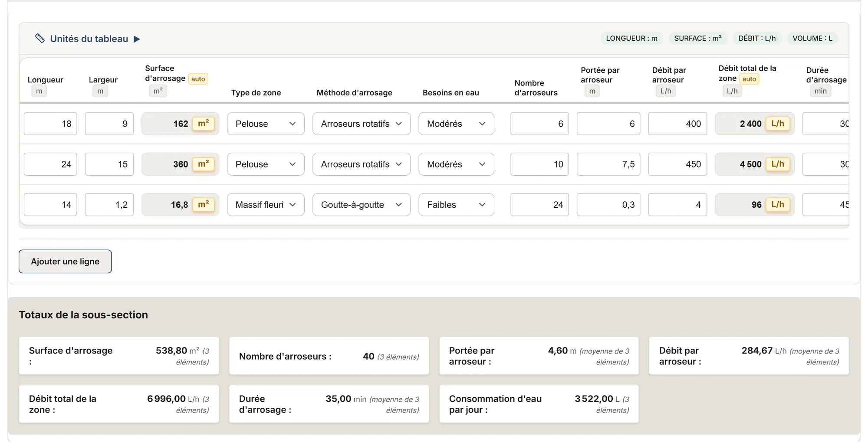Click the auto badge next to Surface d'arrosage
868x442 pixels.
[x=198, y=79]
